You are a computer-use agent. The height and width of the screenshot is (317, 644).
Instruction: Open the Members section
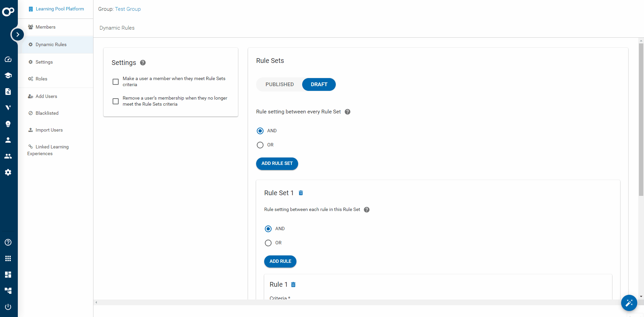click(46, 27)
